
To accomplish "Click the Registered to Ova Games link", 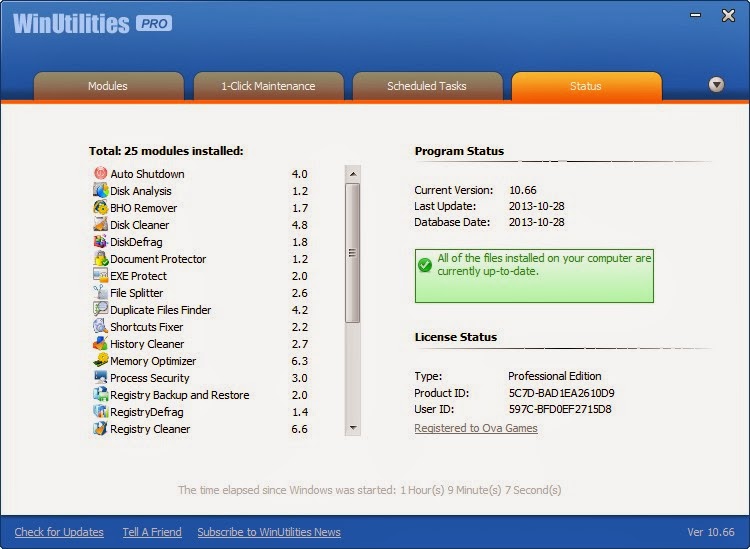I will point(476,428).
